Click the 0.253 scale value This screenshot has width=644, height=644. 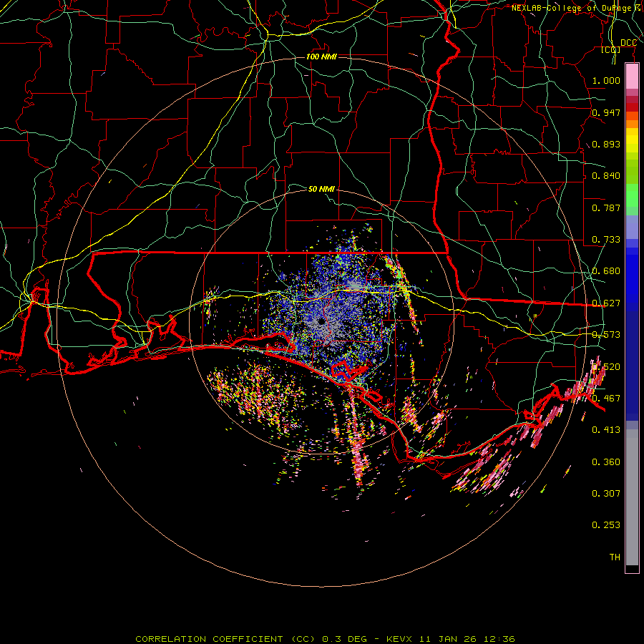coord(606,525)
